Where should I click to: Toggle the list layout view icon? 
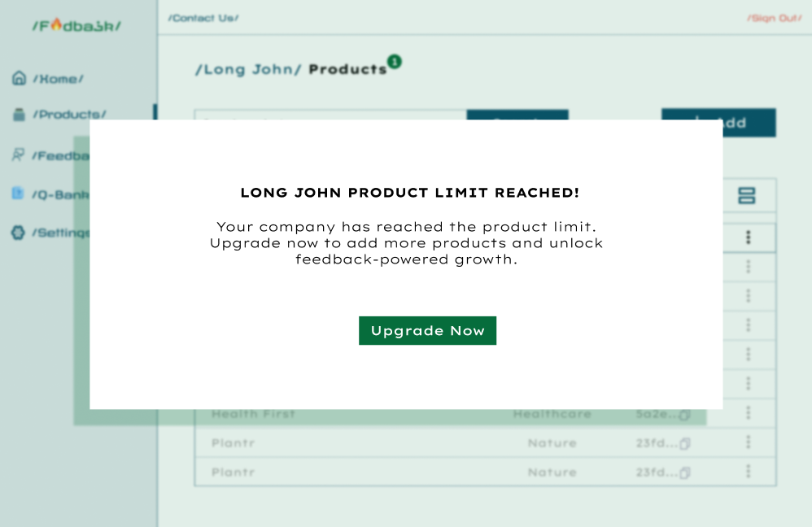[746, 196]
